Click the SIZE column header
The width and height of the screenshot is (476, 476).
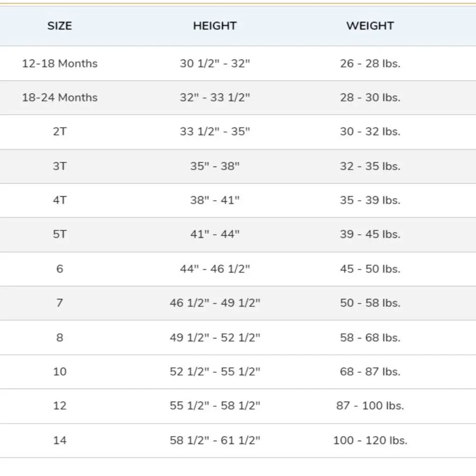click(59, 26)
